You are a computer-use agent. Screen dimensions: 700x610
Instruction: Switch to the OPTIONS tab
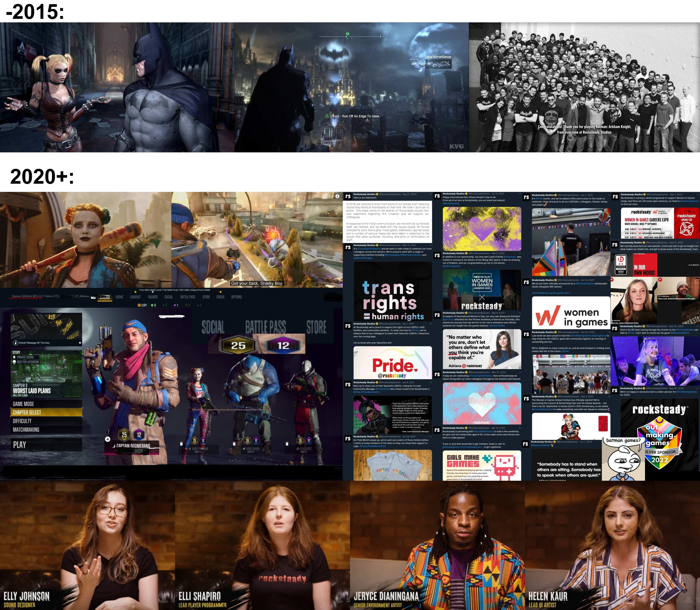tap(236, 297)
